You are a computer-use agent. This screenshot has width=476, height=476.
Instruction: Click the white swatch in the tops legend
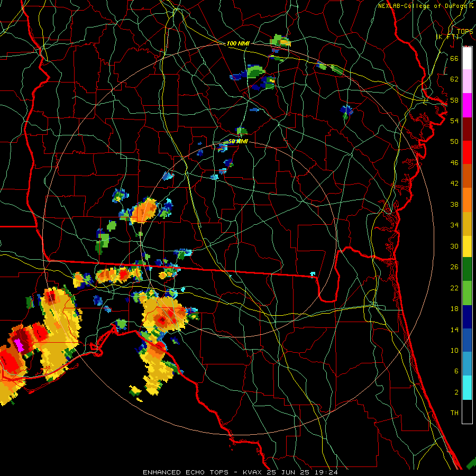[x=467, y=58]
